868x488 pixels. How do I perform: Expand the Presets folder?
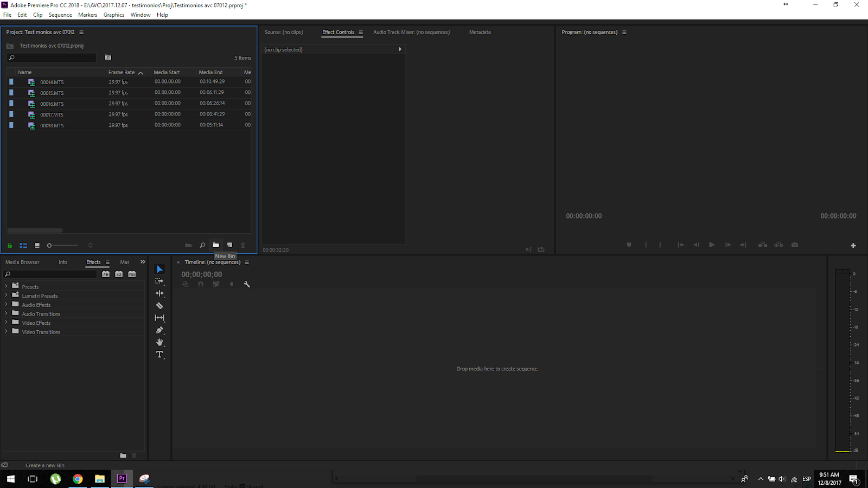point(6,286)
